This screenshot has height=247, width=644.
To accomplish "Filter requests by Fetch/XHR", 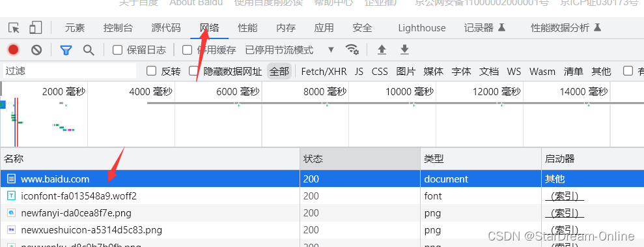I will click(324, 71).
